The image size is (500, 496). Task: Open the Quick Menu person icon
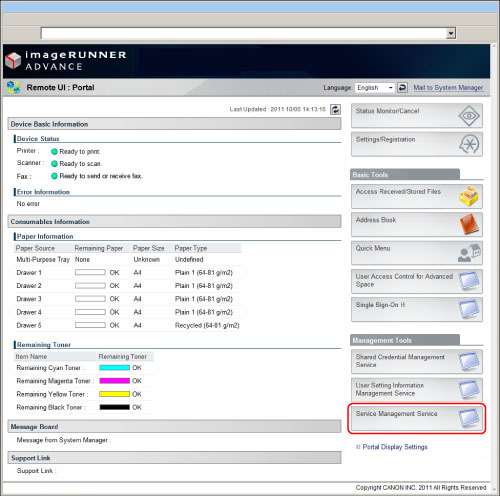pos(469,253)
